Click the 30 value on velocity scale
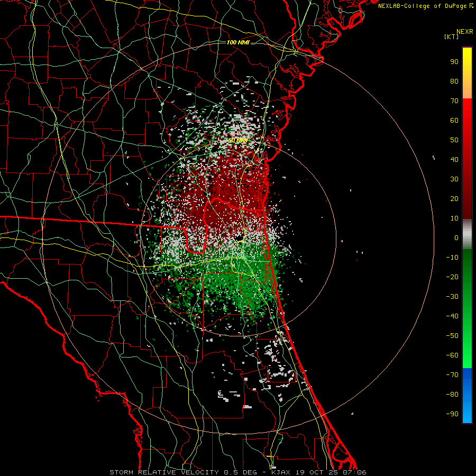The height and width of the screenshot is (476, 476). point(454,179)
